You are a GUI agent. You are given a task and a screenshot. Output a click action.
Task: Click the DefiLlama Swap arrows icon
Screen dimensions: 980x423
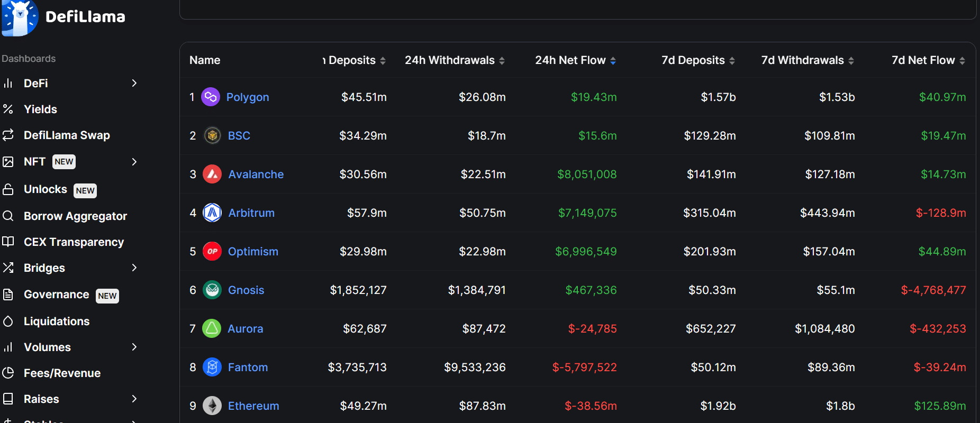pos(8,135)
